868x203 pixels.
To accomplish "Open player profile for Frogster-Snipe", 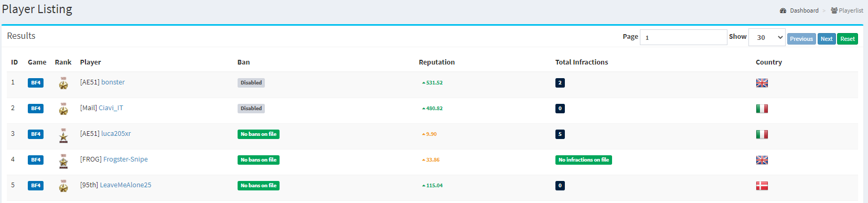I will pos(125,159).
